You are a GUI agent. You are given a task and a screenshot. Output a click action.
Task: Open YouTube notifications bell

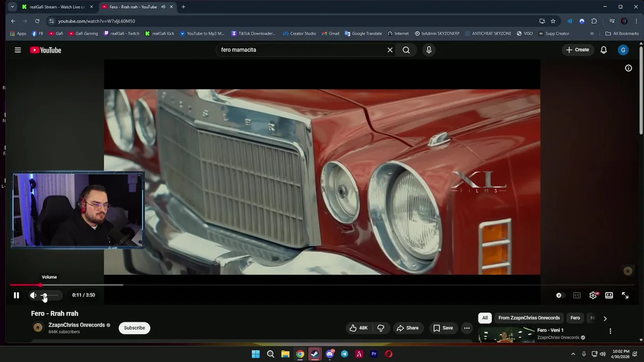click(x=604, y=50)
